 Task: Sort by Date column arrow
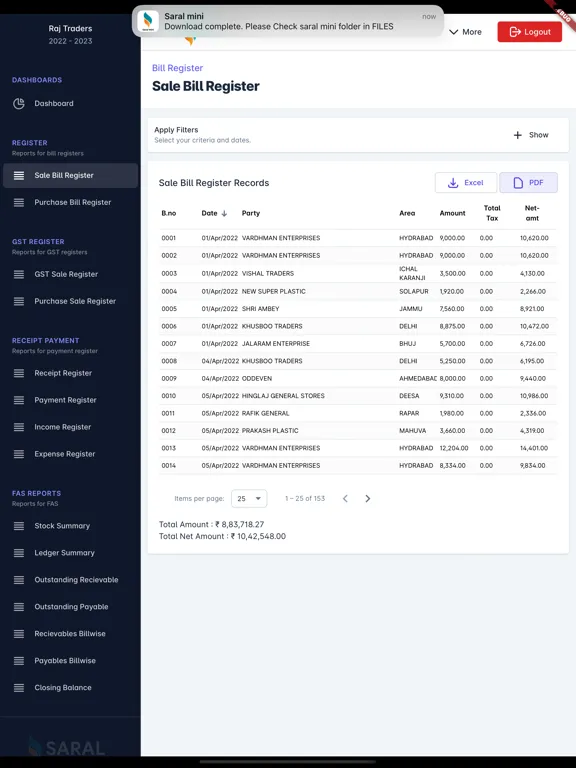click(224, 213)
